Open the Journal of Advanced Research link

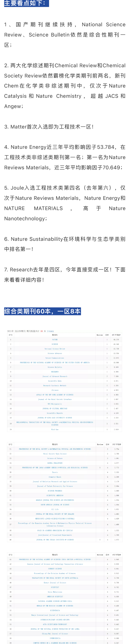[55, 376]
